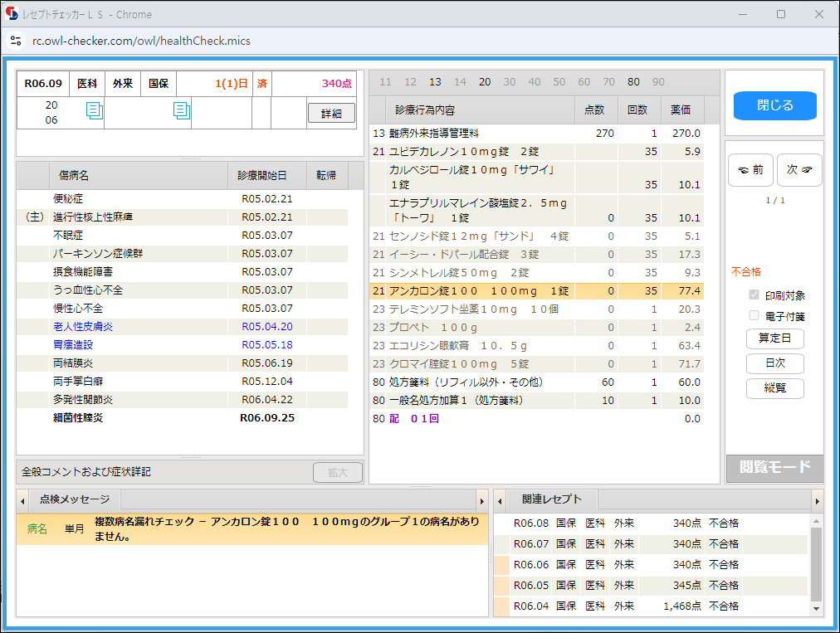Select the 進行性核上性麻痺 main disease row

coord(182,217)
